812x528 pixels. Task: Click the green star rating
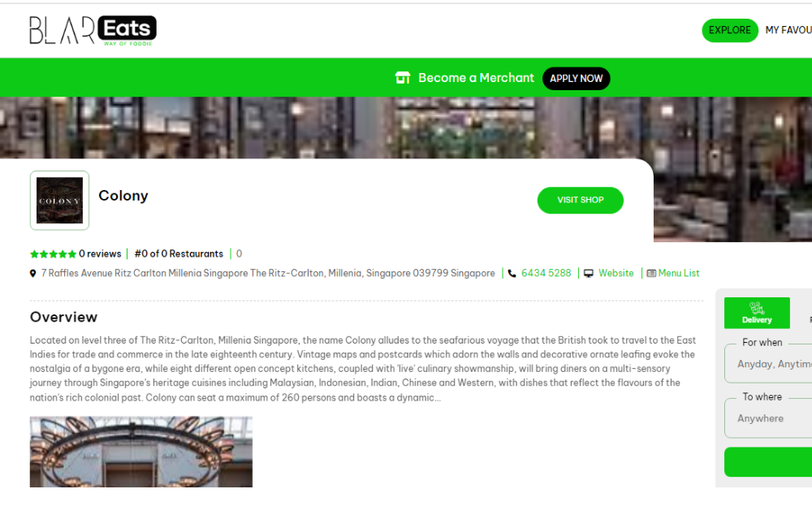click(53, 254)
